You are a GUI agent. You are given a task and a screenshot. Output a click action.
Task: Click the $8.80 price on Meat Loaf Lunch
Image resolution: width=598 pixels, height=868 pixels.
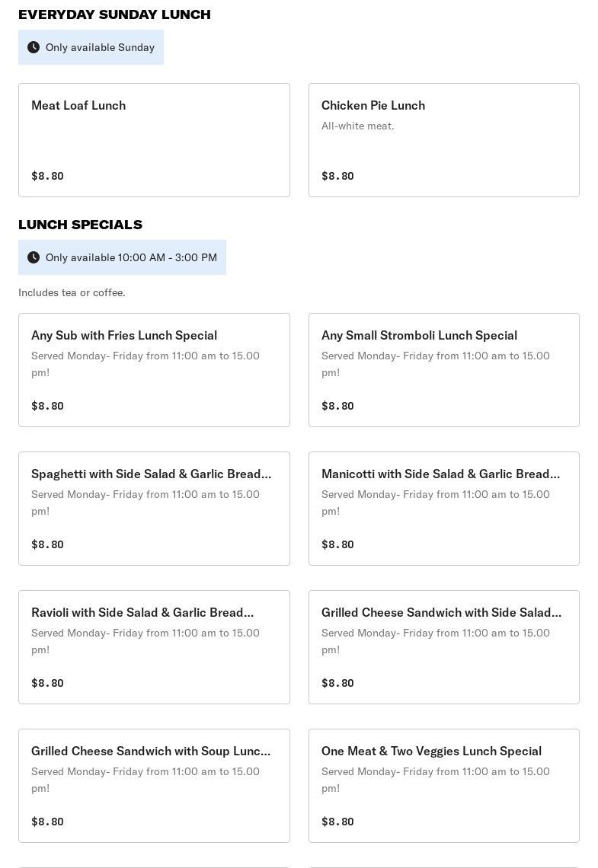pyautogui.click(x=48, y=176)
